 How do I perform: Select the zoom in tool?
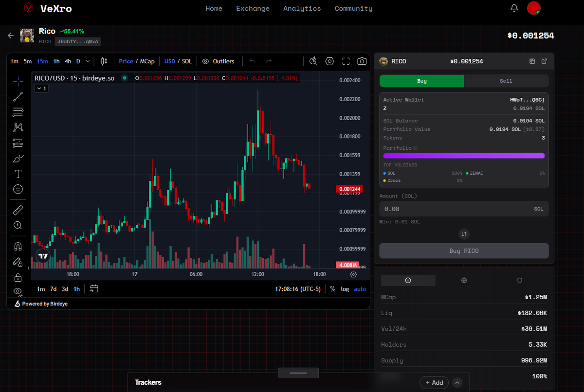pos(18,225)
